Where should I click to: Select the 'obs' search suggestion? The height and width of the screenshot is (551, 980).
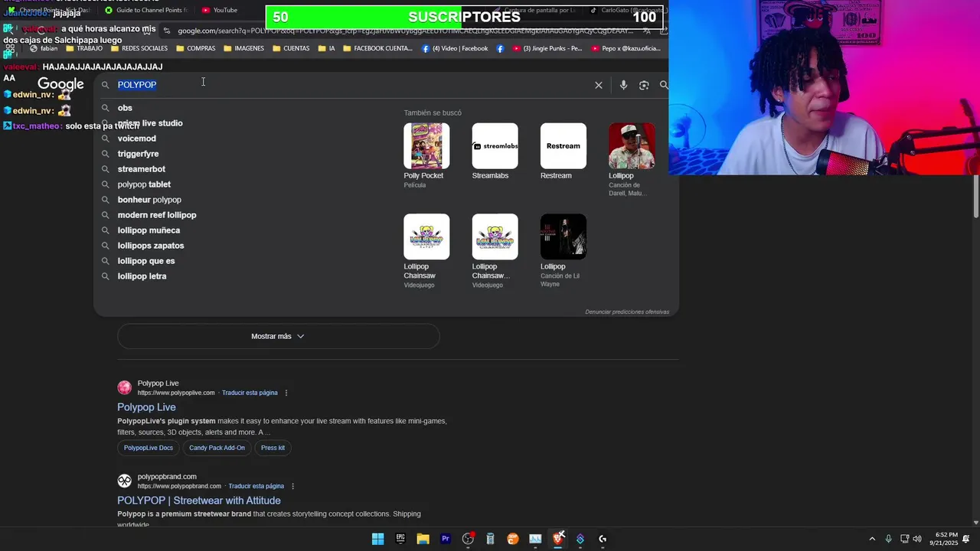click(125, 108)
